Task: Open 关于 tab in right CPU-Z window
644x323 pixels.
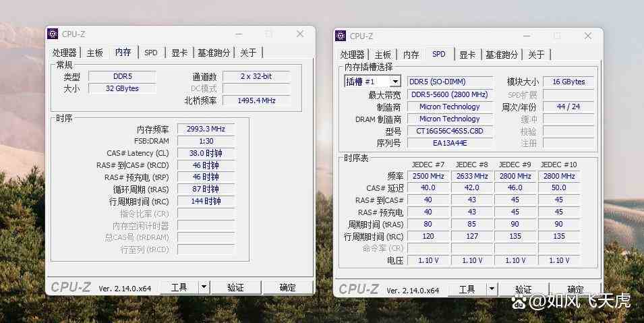Action: pos(536,55)
